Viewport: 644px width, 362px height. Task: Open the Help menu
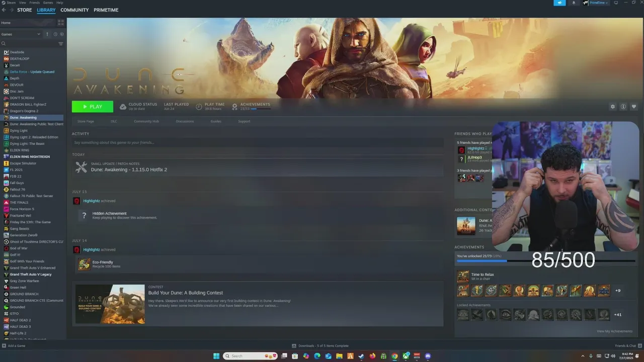click(60, 3)
